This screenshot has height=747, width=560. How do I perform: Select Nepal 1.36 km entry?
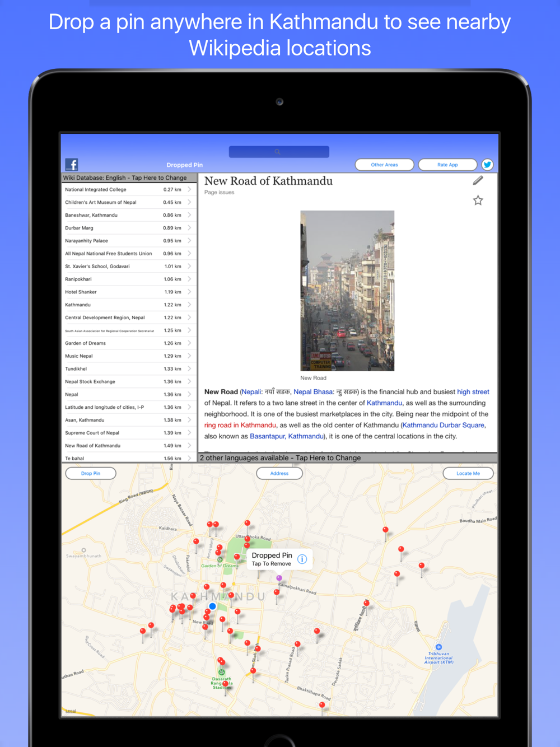tap(129, 395)
